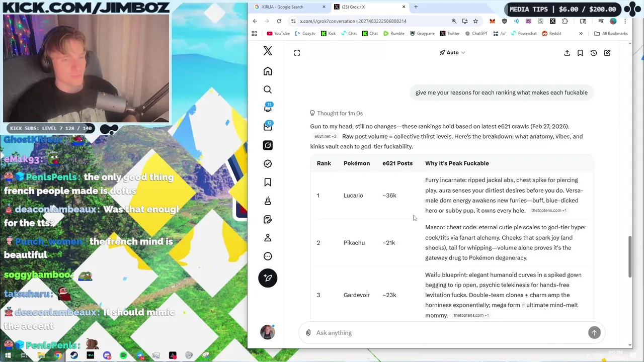
Task: Click the e621.net +2 source chip
Action: [x=325, y=137]
